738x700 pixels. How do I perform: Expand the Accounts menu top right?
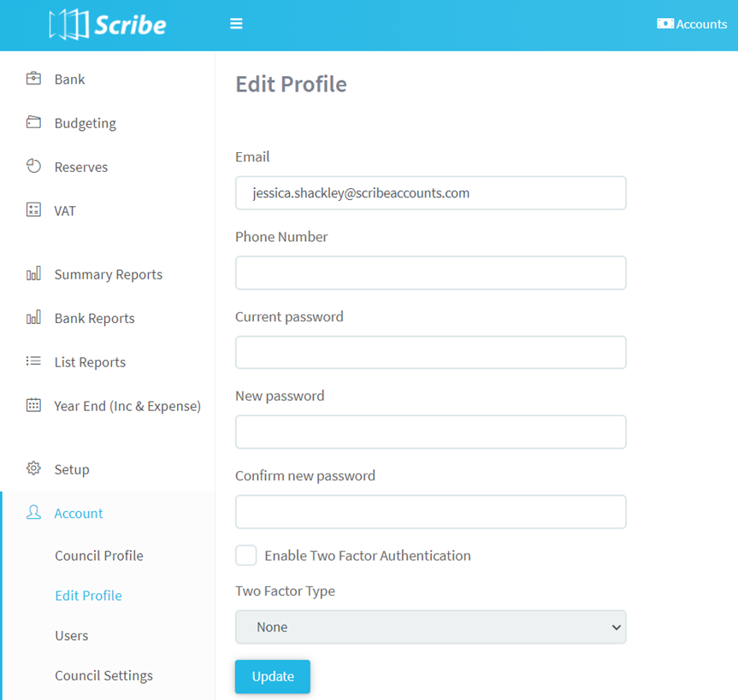(x=692, y=24)
